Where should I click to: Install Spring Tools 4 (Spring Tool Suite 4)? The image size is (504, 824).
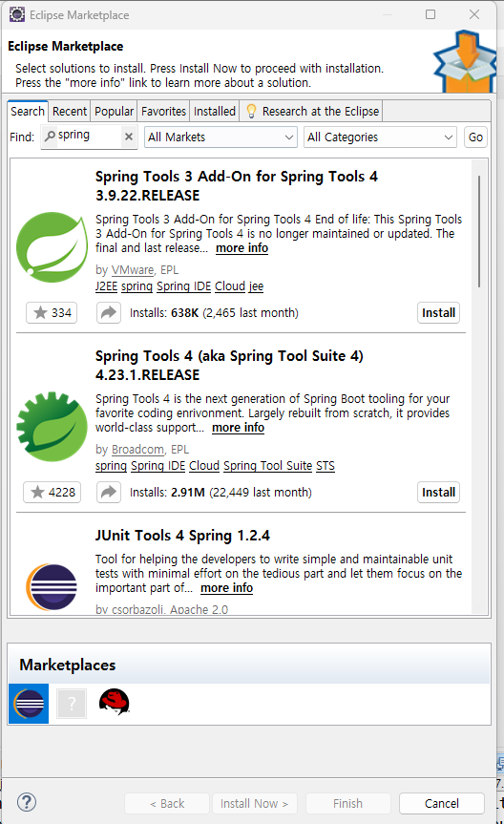pyautogui.click(x=438, y=493)
